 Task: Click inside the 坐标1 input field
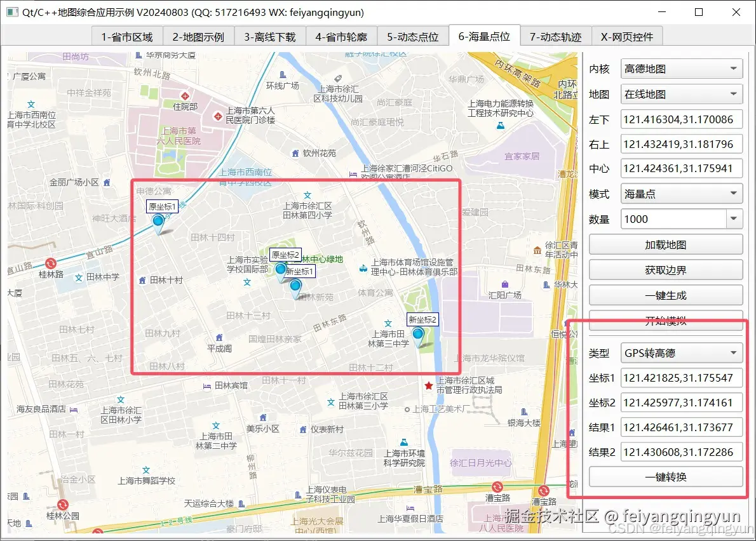[680, 378]
